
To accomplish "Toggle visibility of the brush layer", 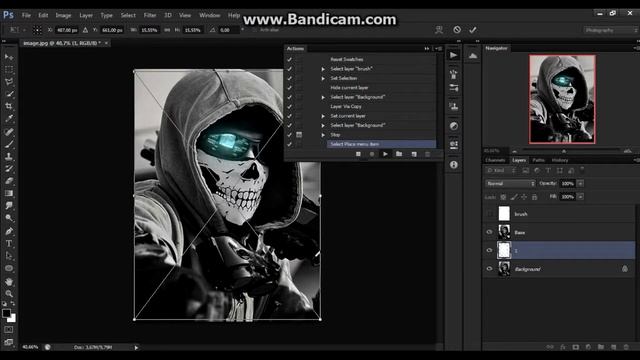I will (x=489, y=213).
